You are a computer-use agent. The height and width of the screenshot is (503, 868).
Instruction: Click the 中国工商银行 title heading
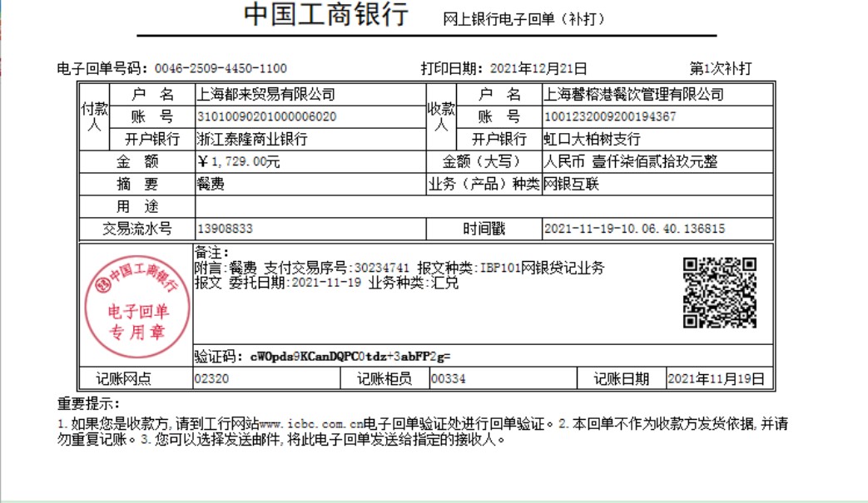pos(326,16)
